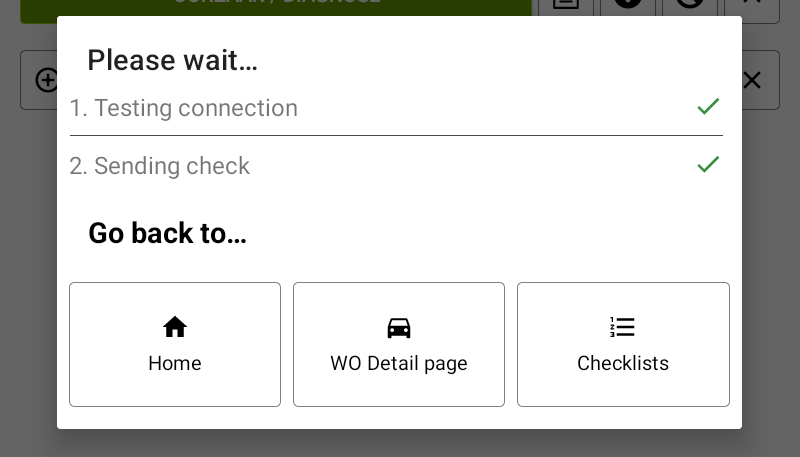Click the plus-circle icon behind the dialog
Image resolution: width=800 pixels, height=457 pixels.
point(46,80)
